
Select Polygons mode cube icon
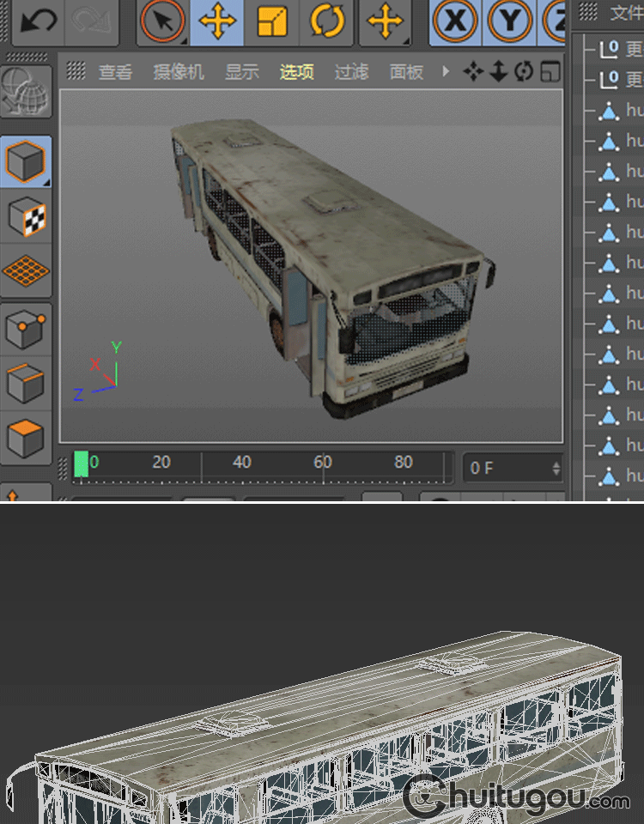(27, 438)
